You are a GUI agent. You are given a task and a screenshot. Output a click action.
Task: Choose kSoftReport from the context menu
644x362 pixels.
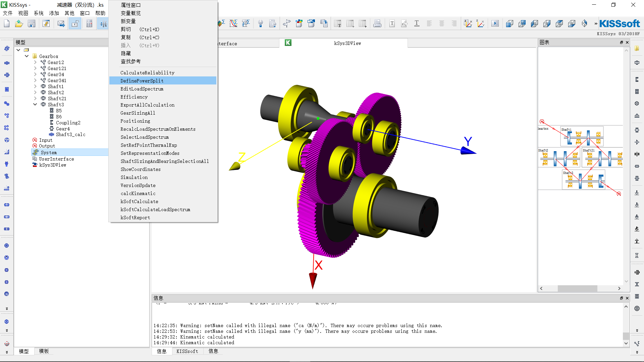[x=163, y=218]
